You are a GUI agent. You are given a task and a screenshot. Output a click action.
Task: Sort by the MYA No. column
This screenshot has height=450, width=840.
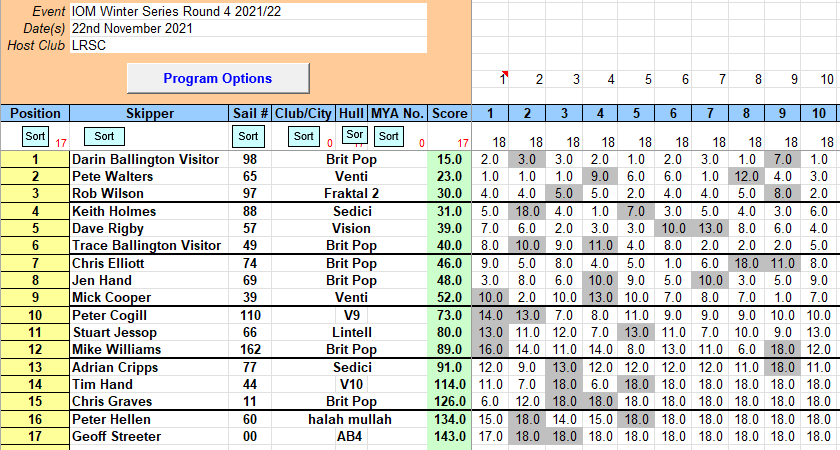389,135
